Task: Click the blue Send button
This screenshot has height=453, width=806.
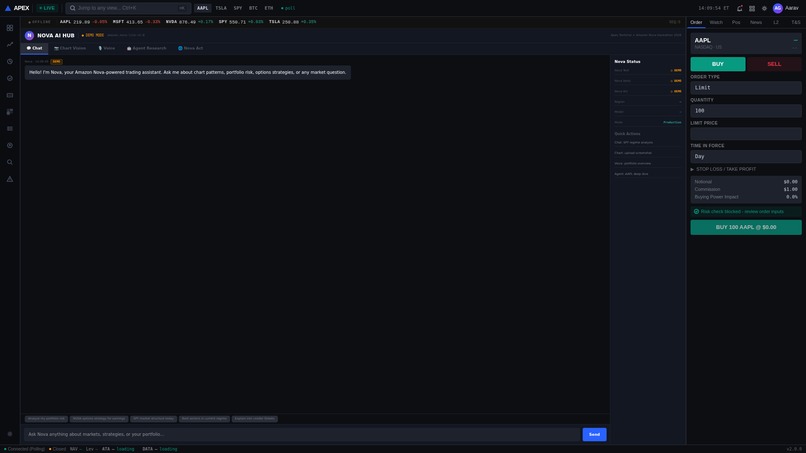Action: click(x=594, y=434)
